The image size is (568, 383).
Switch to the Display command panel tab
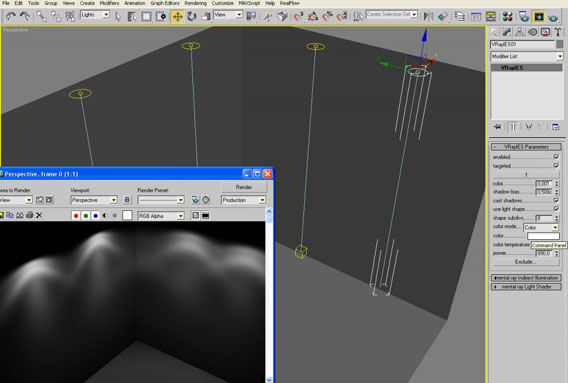pyautogui.click(x=545, y=32)
